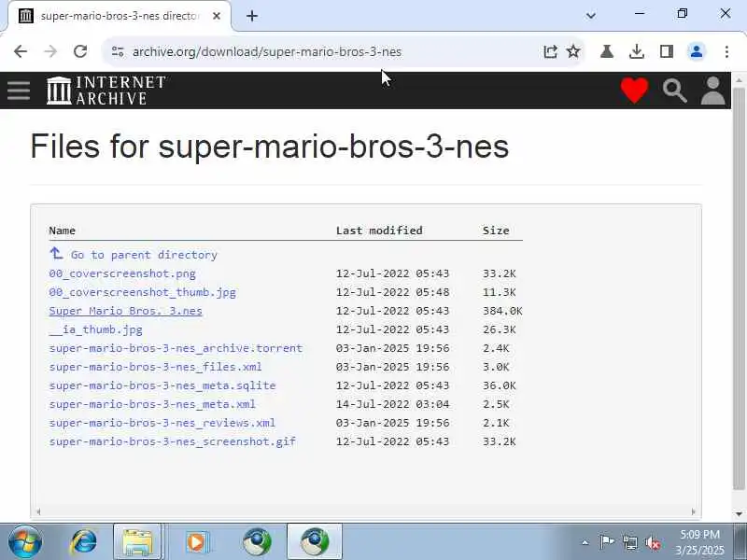Open the Action Center flag icon
The image size is (747, 560).
tap(606, 542)
